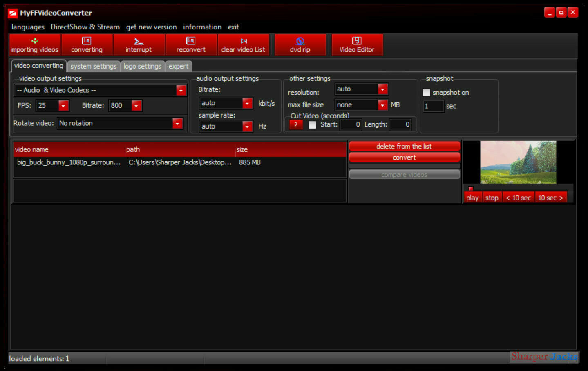This screenshot has height=371, width=588.
Task: Minimize the MyFFVideoConverter window
Action: click(550, 13)
